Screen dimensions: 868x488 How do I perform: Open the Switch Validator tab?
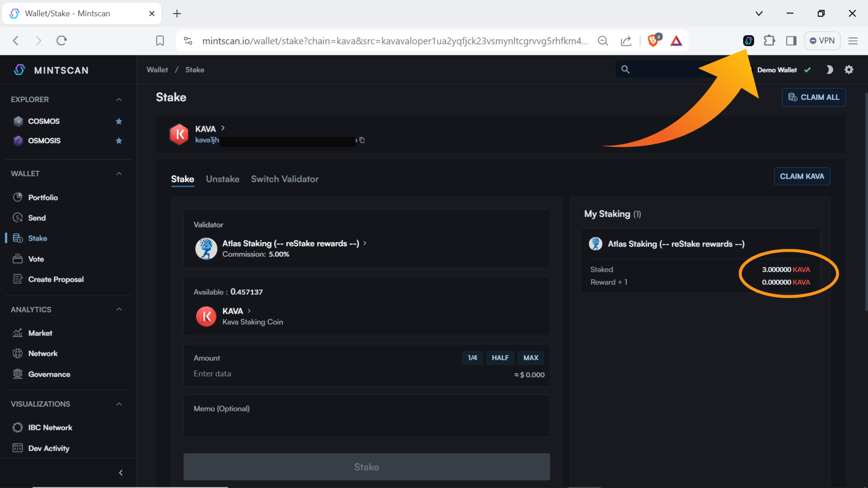point(285,179)
